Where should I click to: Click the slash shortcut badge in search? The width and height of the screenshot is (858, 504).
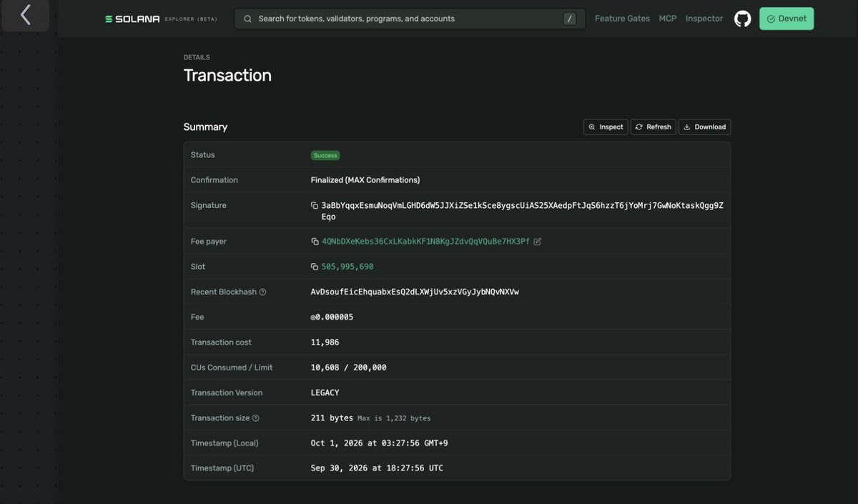coord(569,19)
